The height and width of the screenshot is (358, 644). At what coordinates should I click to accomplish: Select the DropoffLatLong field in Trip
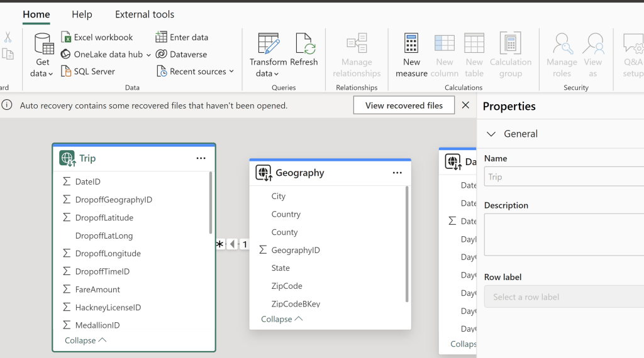tap(104, 236)
